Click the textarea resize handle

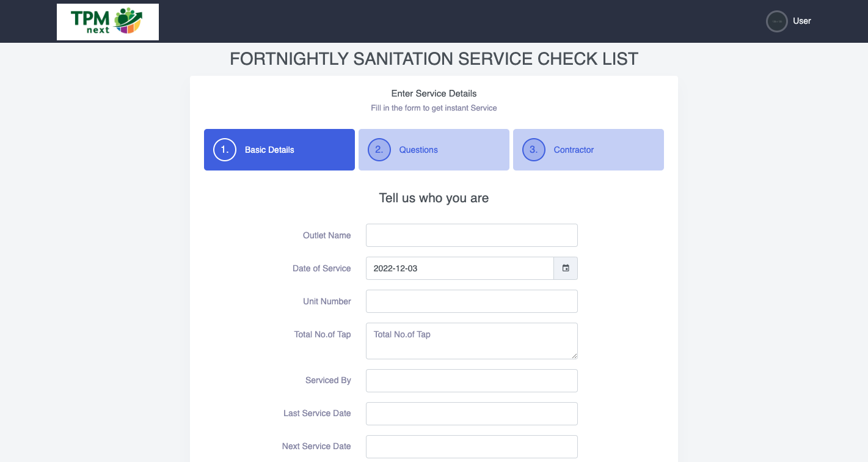(574, 356)
